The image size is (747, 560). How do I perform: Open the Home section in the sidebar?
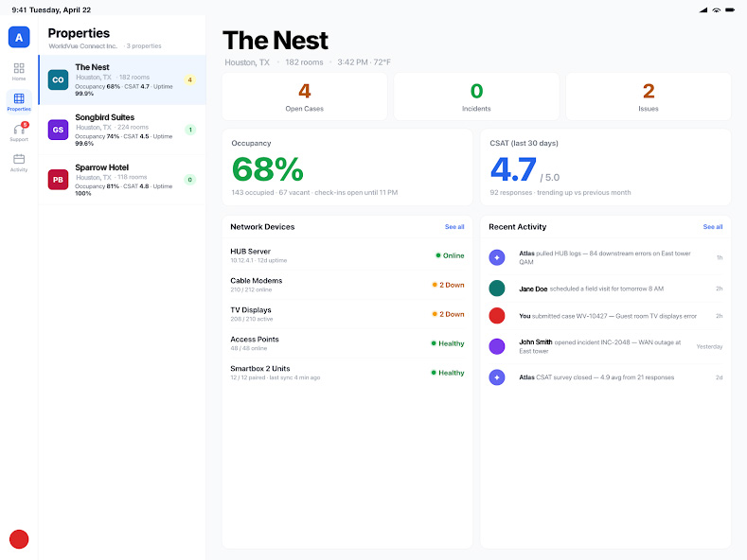pos(19,72)
